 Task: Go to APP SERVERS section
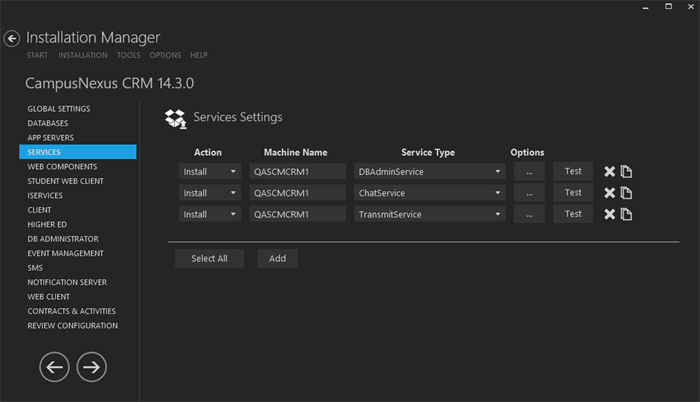pyautogui.click(x=50, y=138)
